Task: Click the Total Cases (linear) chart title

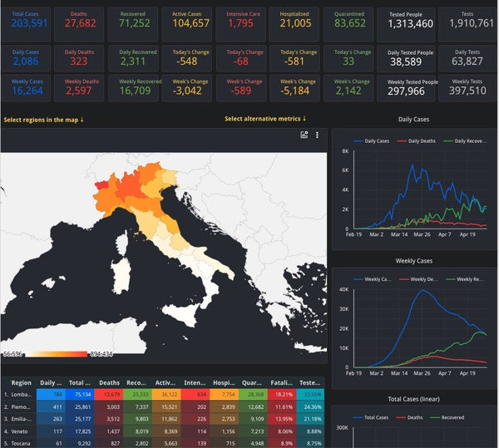Action: tap(413, 399)
